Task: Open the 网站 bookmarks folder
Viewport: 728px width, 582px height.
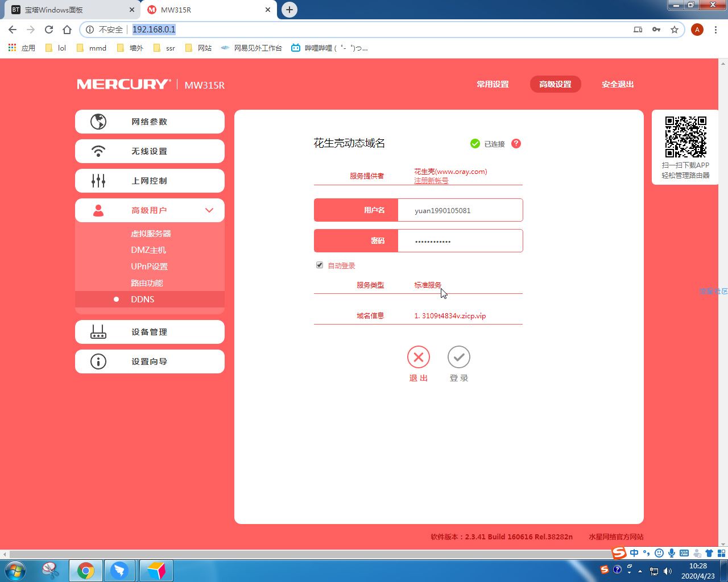Action: coord(198,48)
